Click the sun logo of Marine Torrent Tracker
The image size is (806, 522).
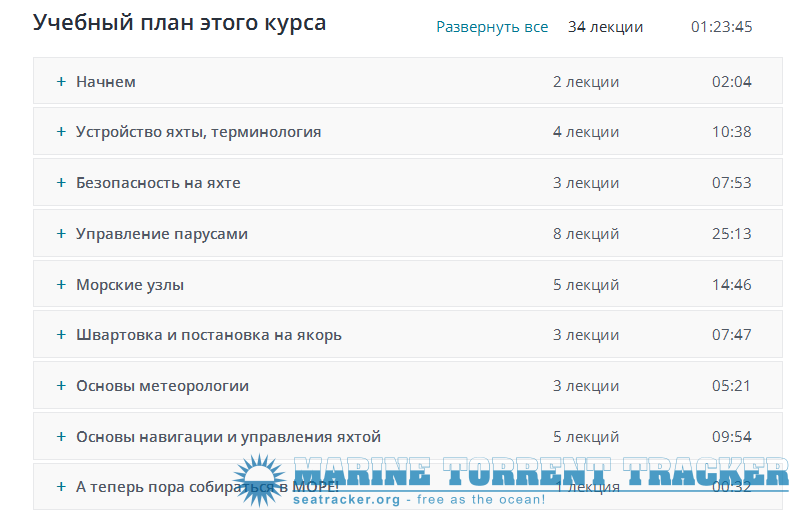[260, 480]
